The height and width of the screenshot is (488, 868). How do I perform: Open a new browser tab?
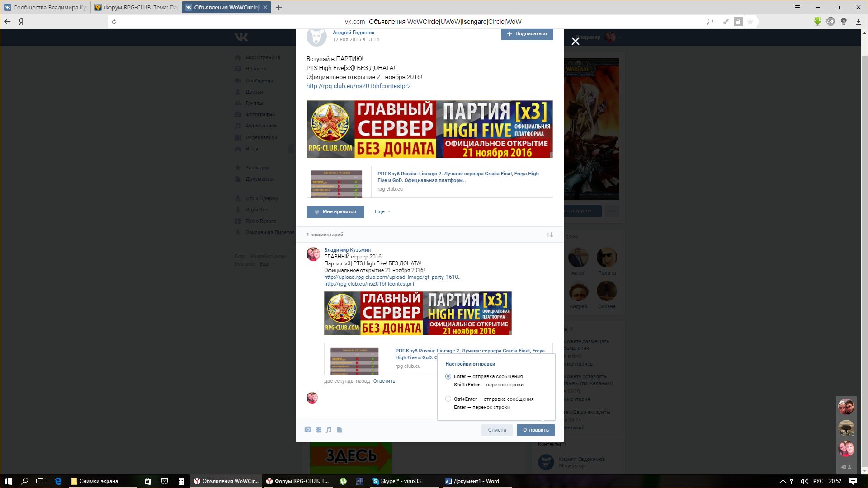pyautogui.click(x=279, y=7)
